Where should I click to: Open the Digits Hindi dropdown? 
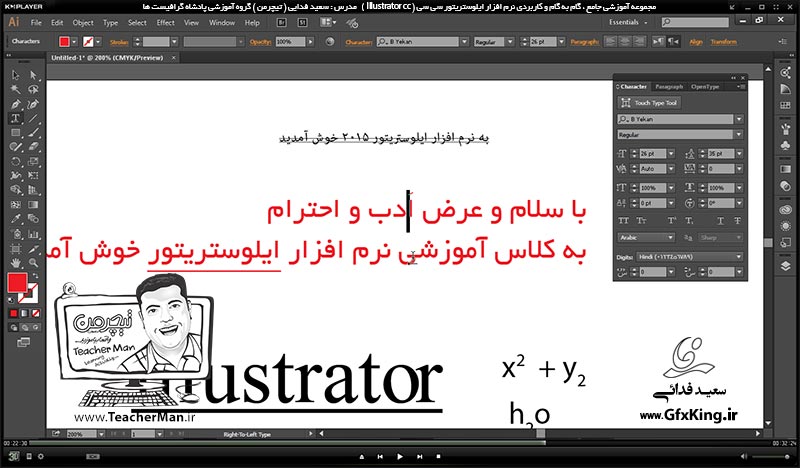pos(689,257)
